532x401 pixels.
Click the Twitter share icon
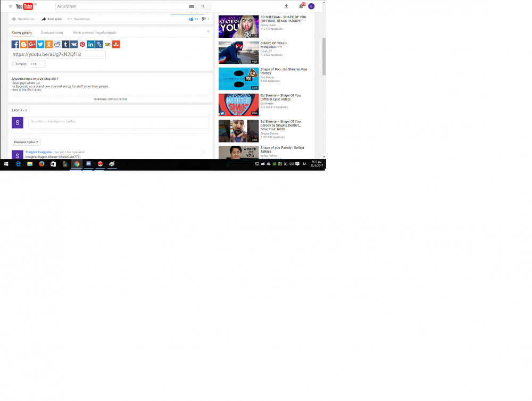click(40, 45)
